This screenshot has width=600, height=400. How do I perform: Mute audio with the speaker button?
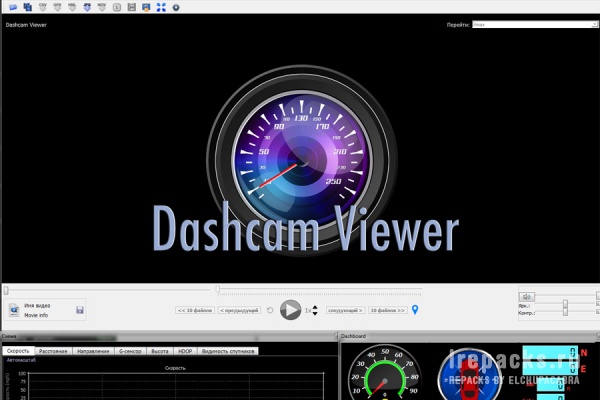(x=527, y=297)
